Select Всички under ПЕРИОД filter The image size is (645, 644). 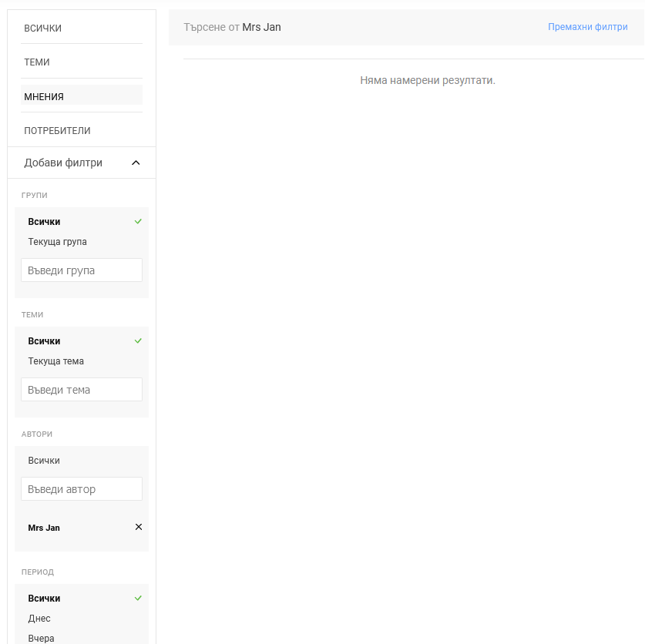82,599
